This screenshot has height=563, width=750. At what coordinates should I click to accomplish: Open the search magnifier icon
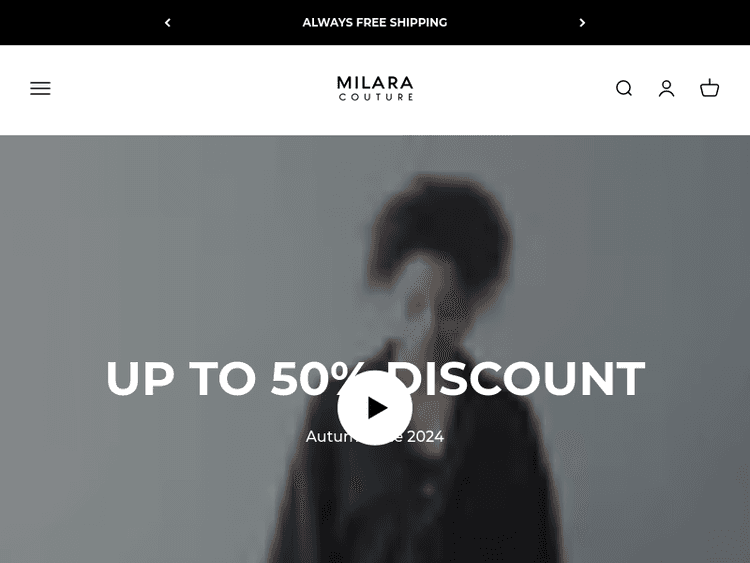click(624, 88)
